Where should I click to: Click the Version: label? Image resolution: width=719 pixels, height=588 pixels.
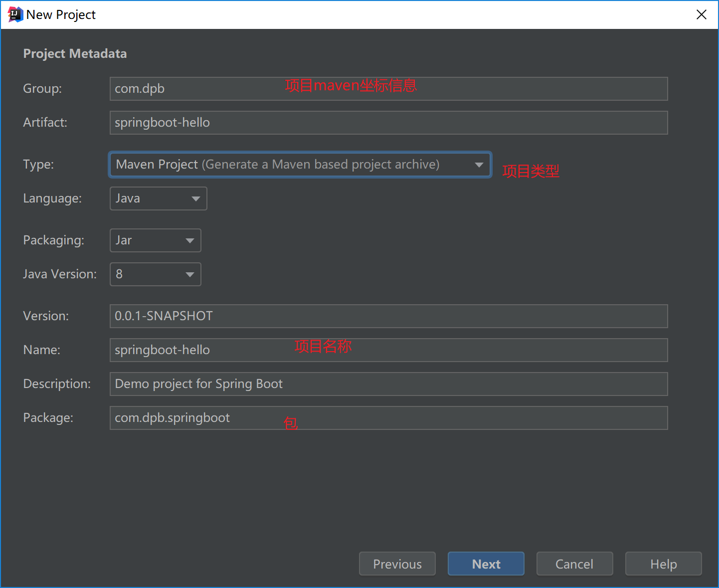point(46,316)
